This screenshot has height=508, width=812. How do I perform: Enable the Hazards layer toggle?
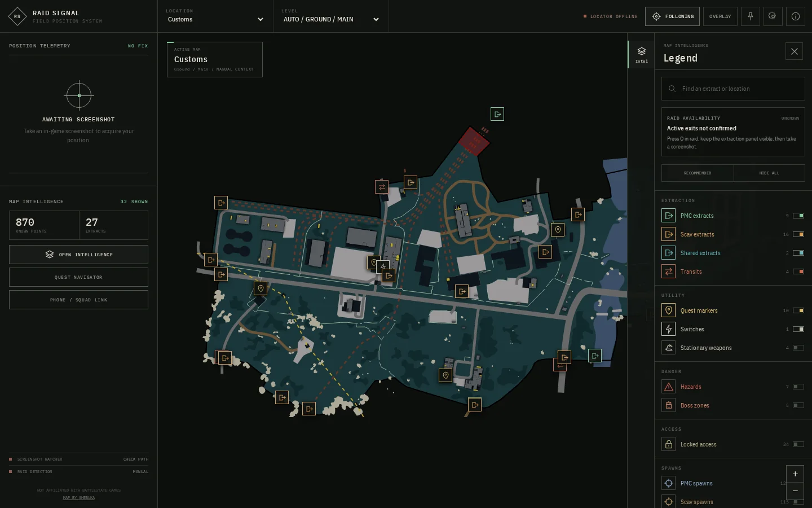click(x=798, y=387)
